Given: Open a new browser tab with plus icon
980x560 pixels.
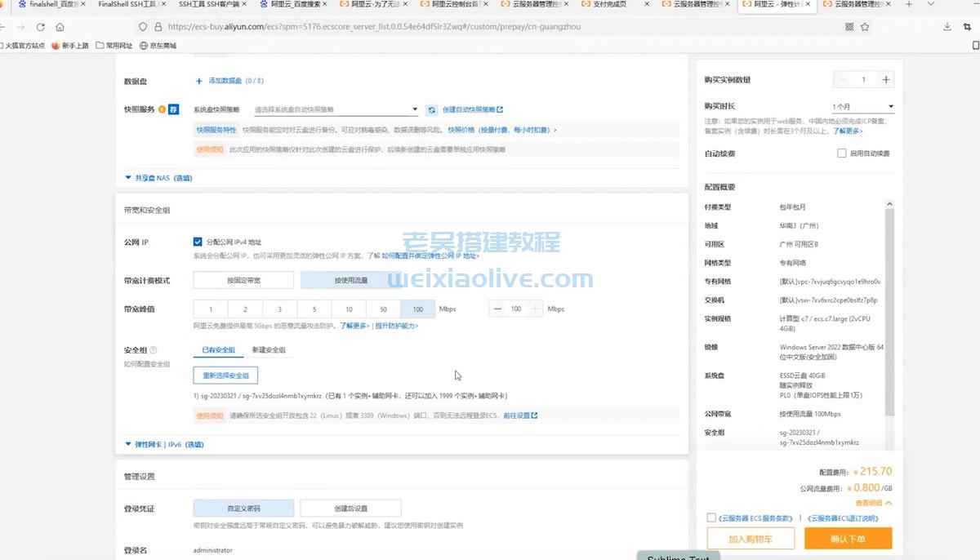Looking at the screenshot, I should (x=909, y=5).
